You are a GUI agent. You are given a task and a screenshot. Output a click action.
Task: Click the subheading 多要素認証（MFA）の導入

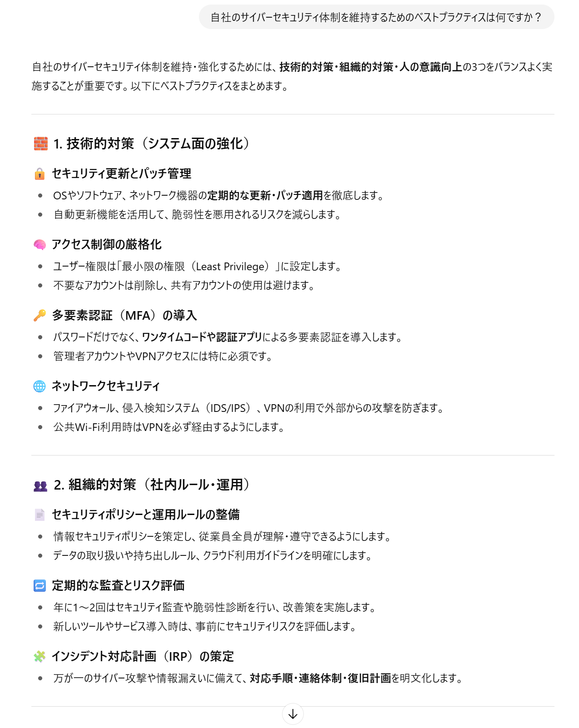click(124, 315)
